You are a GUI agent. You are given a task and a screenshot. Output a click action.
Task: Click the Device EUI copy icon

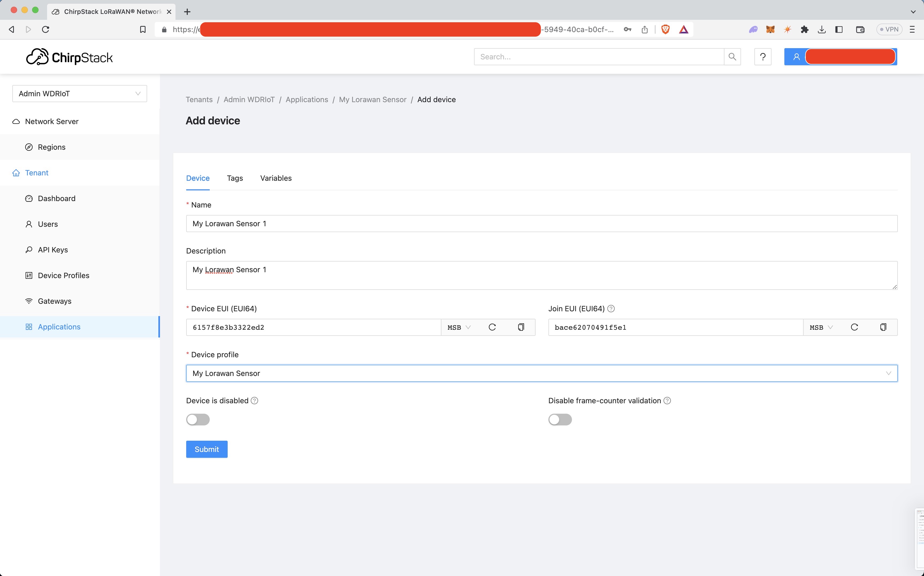521,327
